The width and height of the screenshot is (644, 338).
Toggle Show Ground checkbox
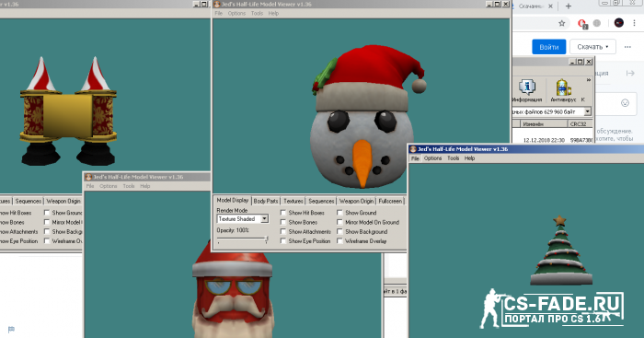click(x=339, y=213)
